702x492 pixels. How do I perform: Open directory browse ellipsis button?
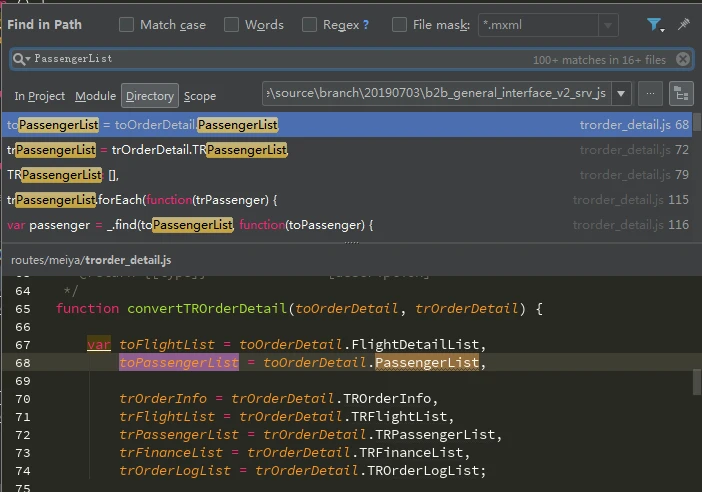(650, 94)
